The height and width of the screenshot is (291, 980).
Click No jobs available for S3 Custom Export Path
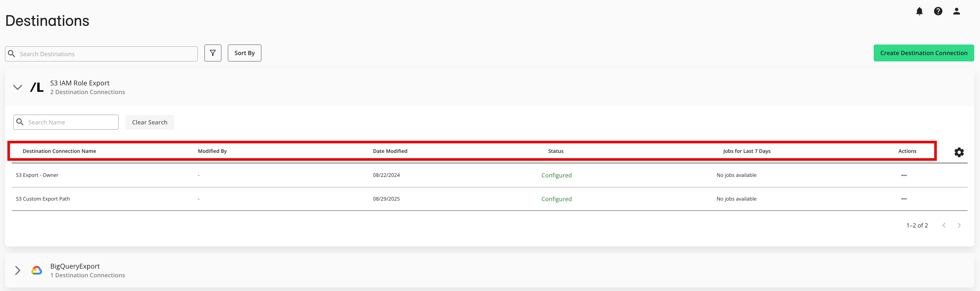click(737, 199)
